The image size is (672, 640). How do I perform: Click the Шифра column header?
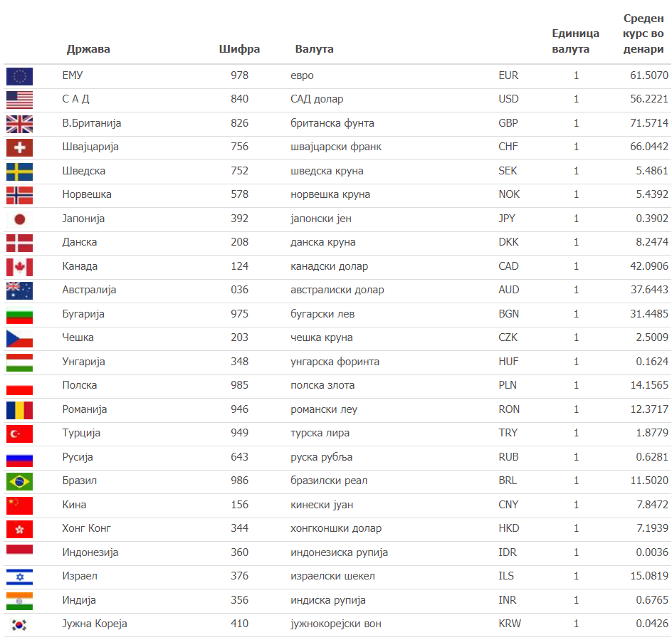(240, 49)
